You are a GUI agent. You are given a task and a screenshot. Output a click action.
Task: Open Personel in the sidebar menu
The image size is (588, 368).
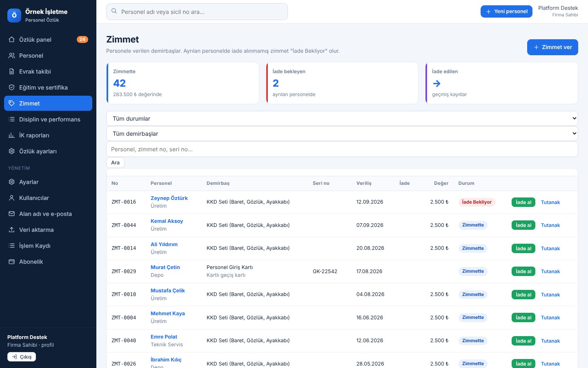[48, 56]
